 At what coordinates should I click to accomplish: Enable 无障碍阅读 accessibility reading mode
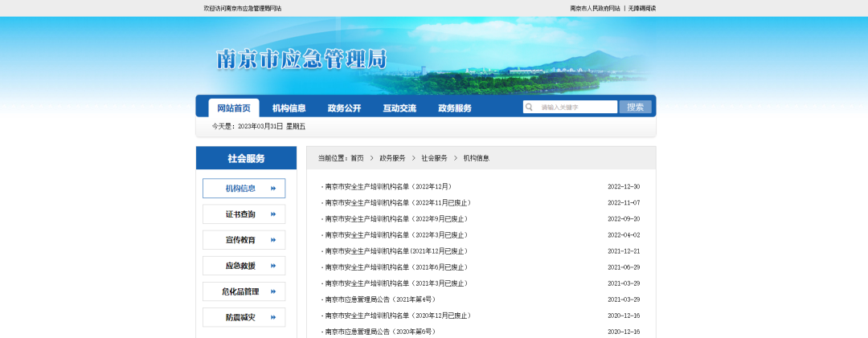(642, 8)
